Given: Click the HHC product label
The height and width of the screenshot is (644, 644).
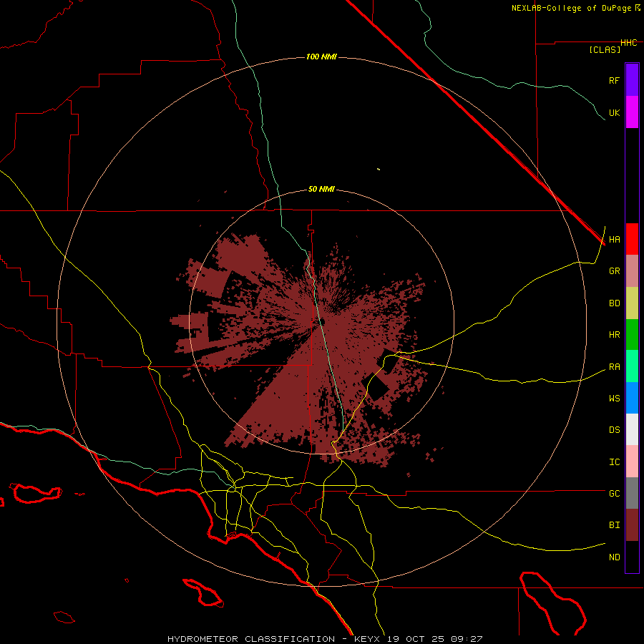Looking at the screenshot, I should [x=628, y=43].
